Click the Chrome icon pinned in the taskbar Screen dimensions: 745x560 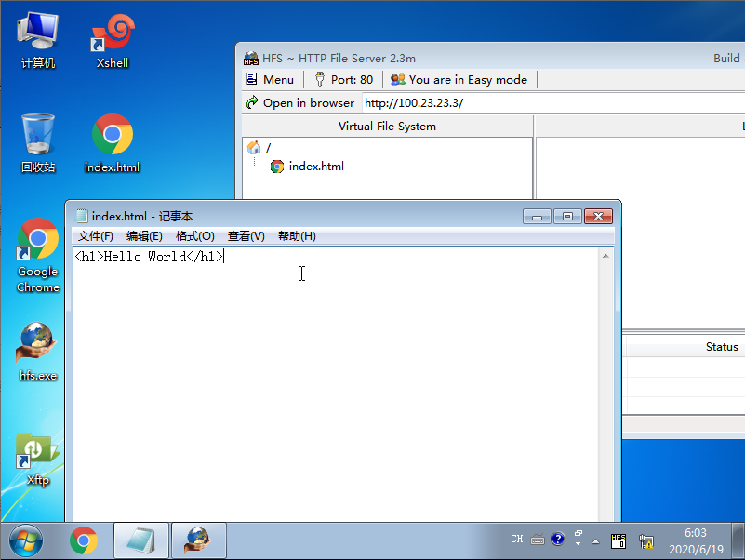click(x=84, y=540)
